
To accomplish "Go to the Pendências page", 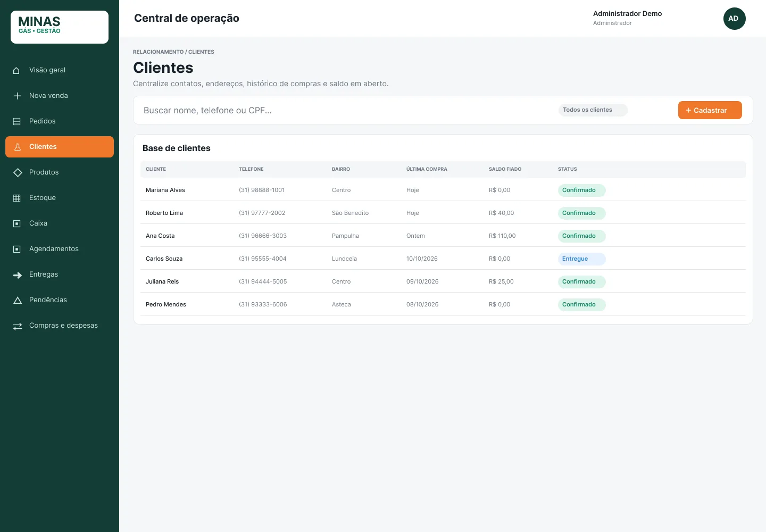I will [60, 300].
